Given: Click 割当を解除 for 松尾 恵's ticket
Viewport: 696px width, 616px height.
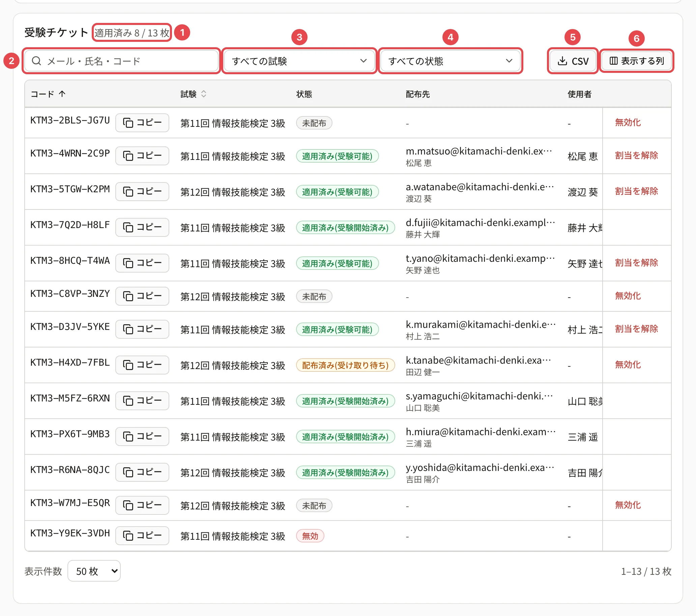Looking at the screenshot, I should [636, 156].
